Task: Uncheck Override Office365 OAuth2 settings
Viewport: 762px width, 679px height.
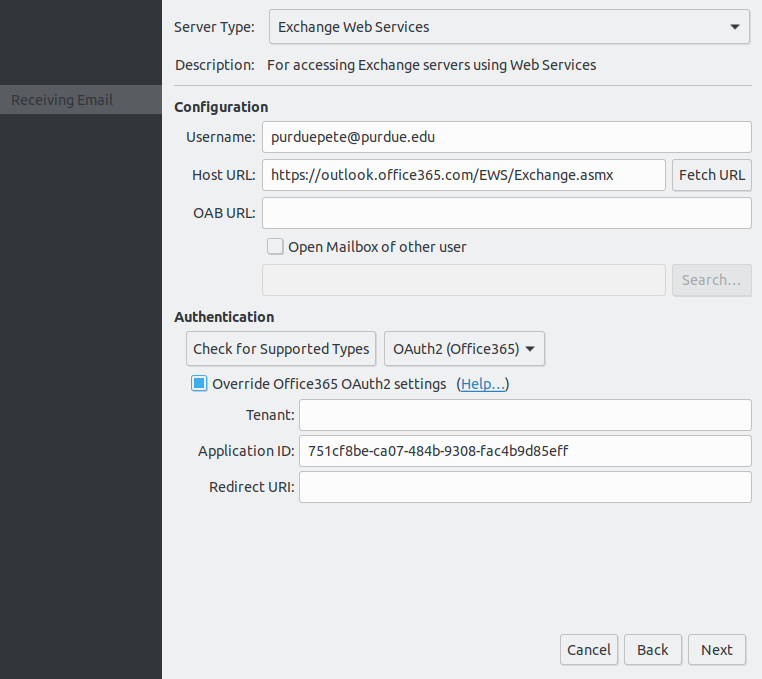Action: click(x=199, y=383)
